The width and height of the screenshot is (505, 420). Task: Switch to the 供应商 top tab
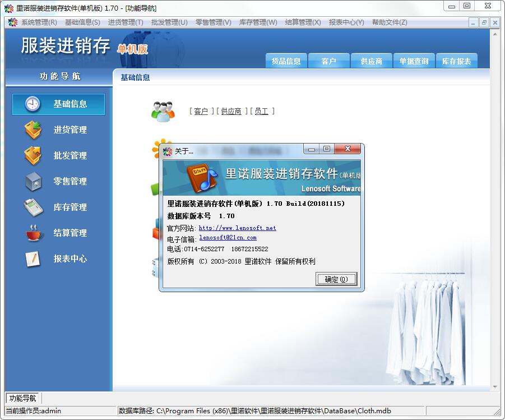click(x=372, y=61)
